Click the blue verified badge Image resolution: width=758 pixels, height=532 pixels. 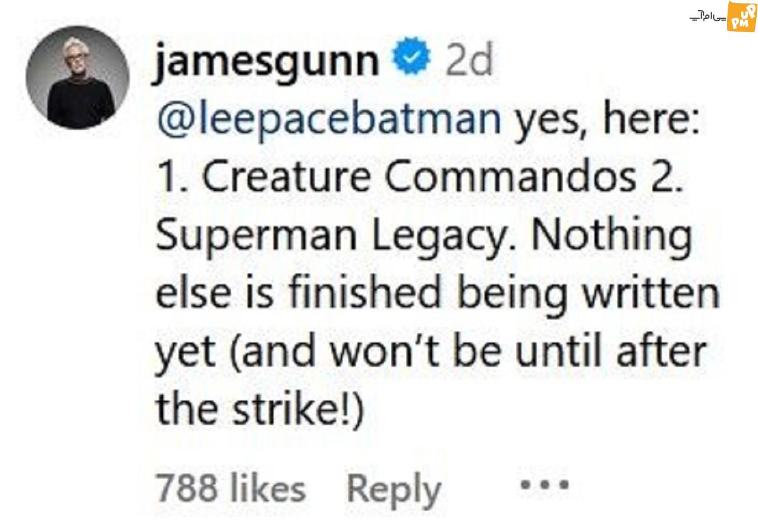point(412,60)
